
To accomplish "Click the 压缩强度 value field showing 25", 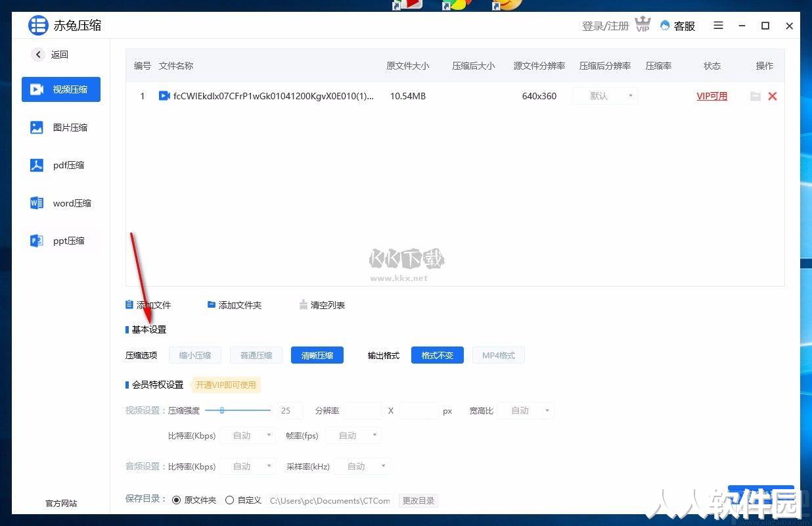I will tap(290, 410).
